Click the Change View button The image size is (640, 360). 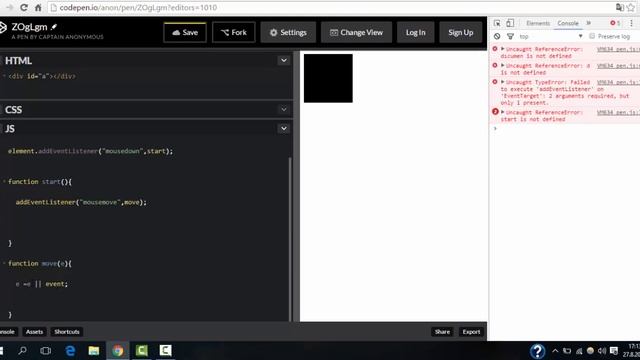coord(356,33)
